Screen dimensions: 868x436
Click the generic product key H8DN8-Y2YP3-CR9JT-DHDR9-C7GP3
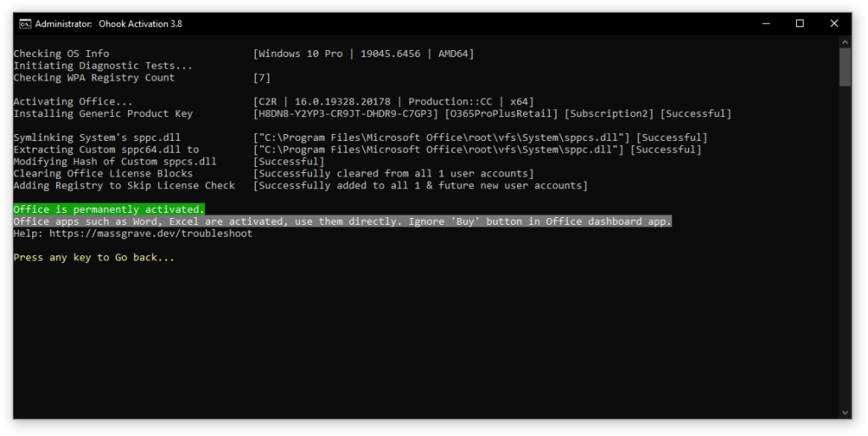click(x=346, y=114)
